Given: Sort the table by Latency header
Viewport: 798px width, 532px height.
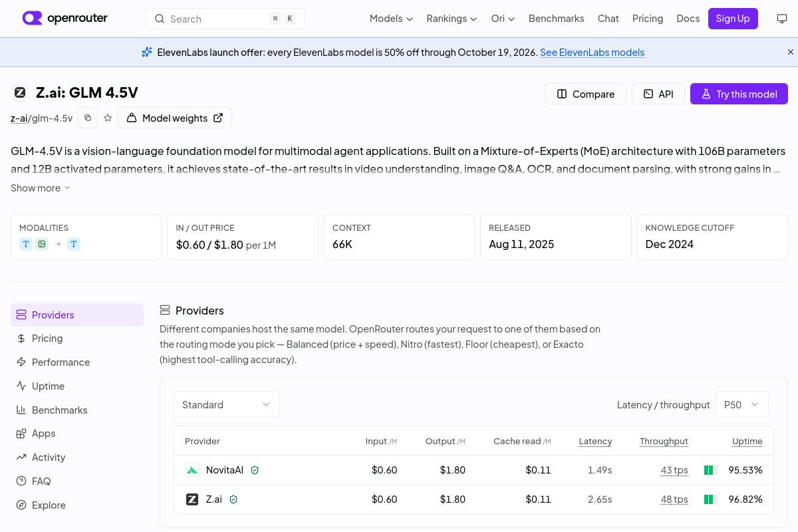Looking at the screenshot, I should tap(595, 441).
